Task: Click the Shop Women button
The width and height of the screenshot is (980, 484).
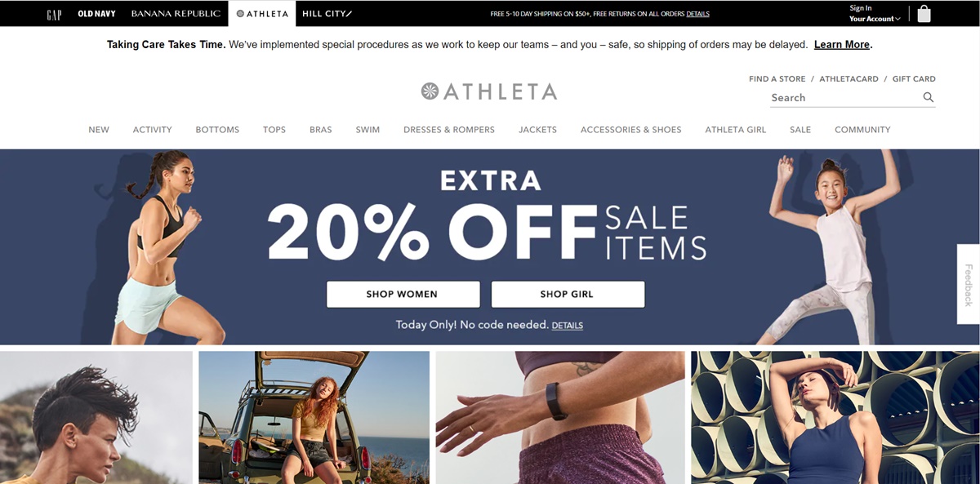Action: 403,294
